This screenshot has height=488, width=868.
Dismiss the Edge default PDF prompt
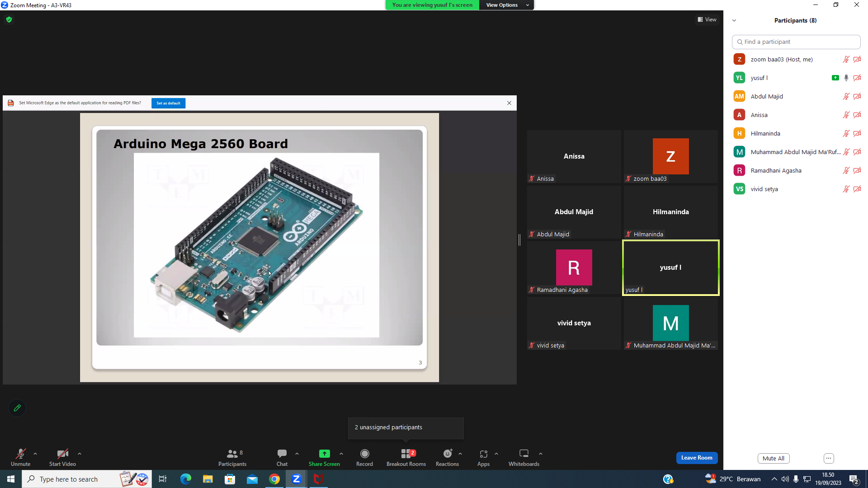tap(509, 103)
